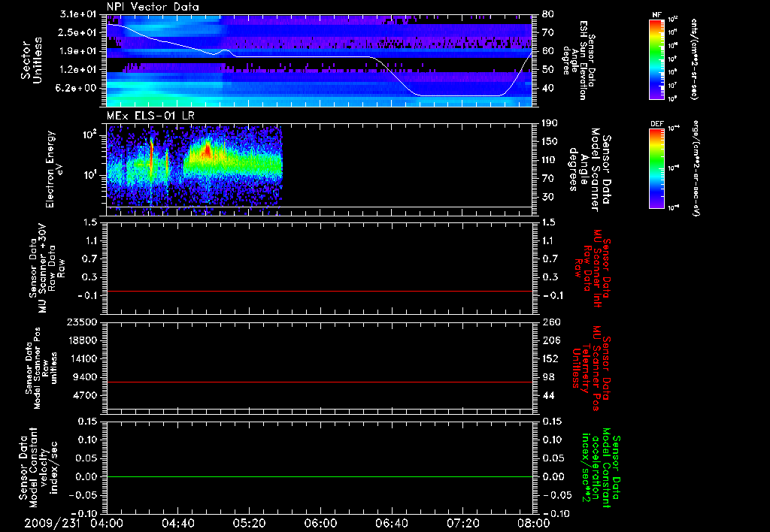
Task: Click the "80" sun elevation tick
Action: [547, 14]
